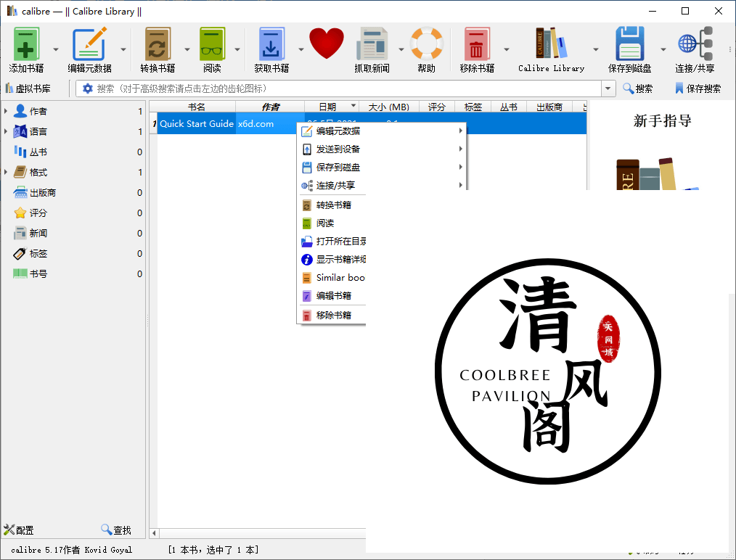
Task: Click the Read (阅读) glasses icon
Action: click(x=212, y=44)
